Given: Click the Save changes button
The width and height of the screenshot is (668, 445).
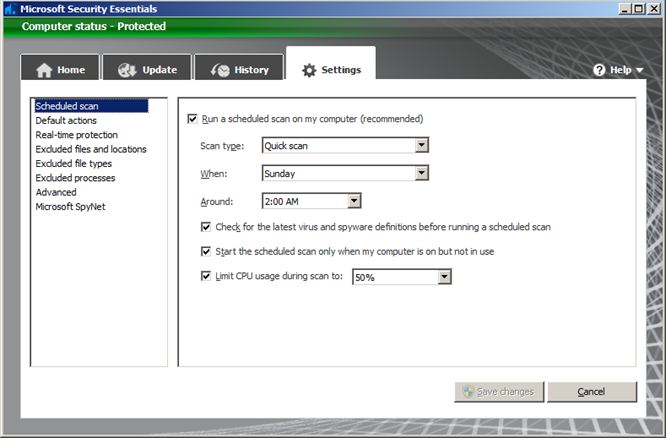Looking at the screenshot, I should click(499, 392).
